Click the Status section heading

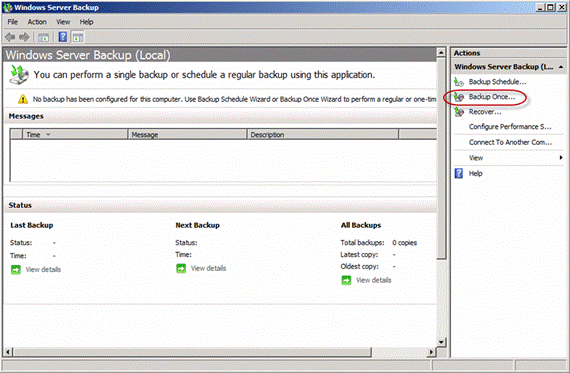(20, 205)
